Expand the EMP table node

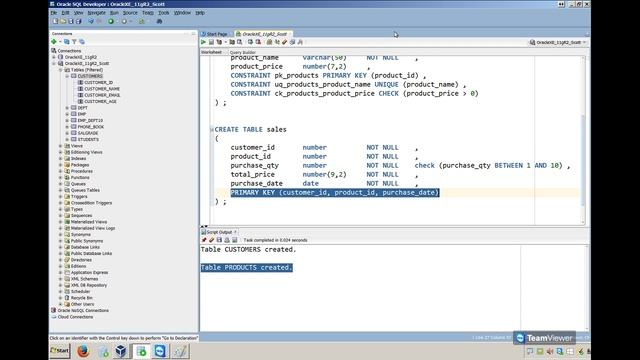(67, 114)
